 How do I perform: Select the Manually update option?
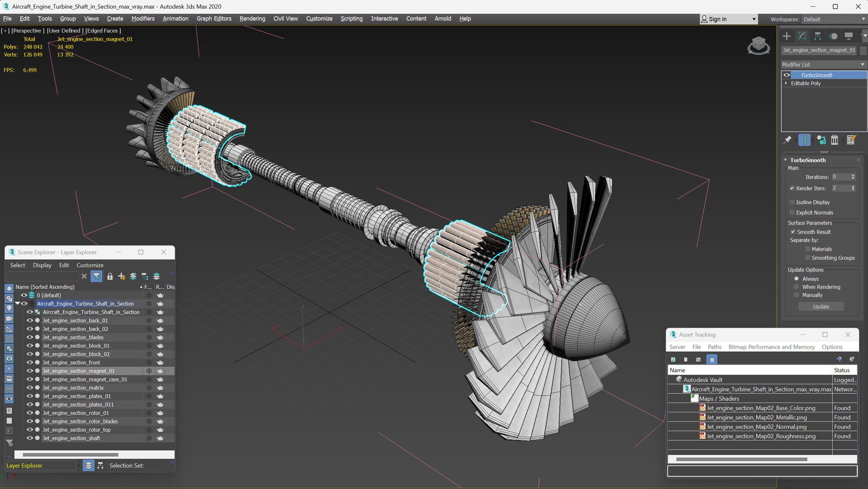(x=797, y=295)
